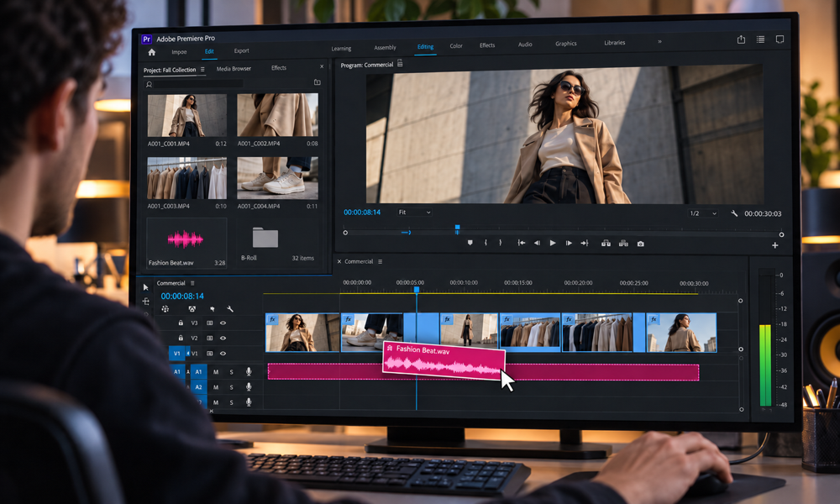Select the Track Select Forward tool
This screenshot has height=504, width=840.
[x=145, y=302]
